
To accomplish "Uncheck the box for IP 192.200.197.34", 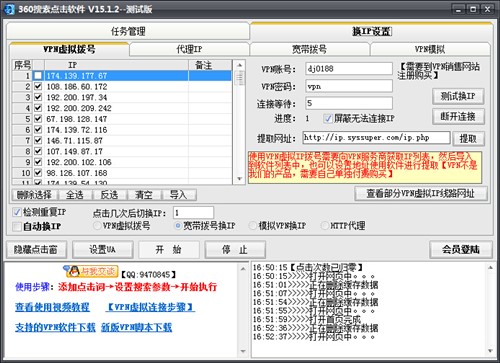I will point(38,97).
